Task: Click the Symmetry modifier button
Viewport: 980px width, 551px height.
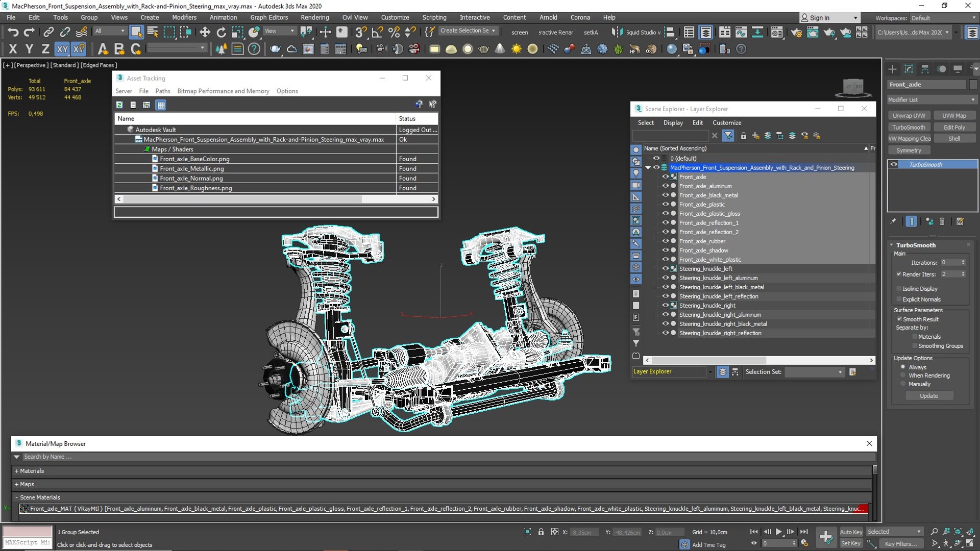Action: coord(909,151)
